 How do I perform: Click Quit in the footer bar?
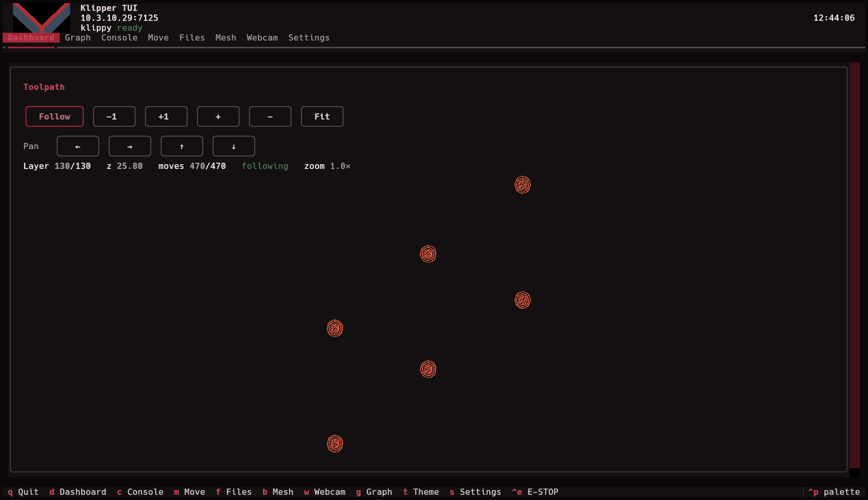coord(23,492)
